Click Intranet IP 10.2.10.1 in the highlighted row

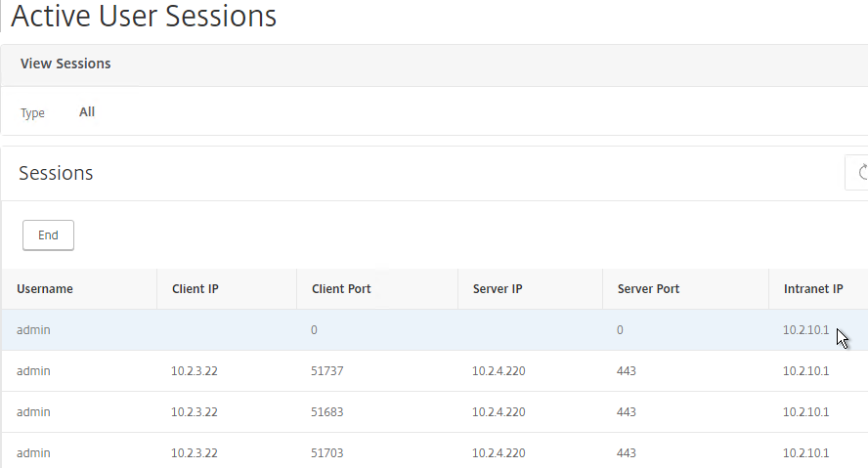806,329
